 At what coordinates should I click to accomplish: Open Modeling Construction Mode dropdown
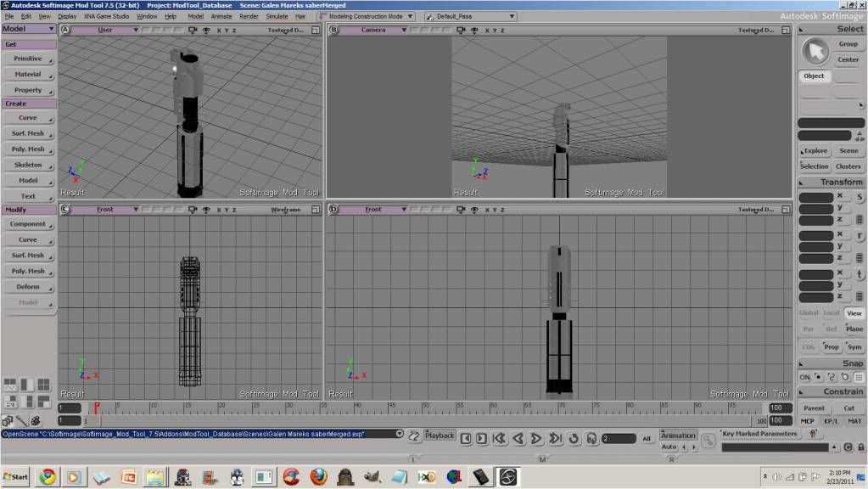click(366, 17)
